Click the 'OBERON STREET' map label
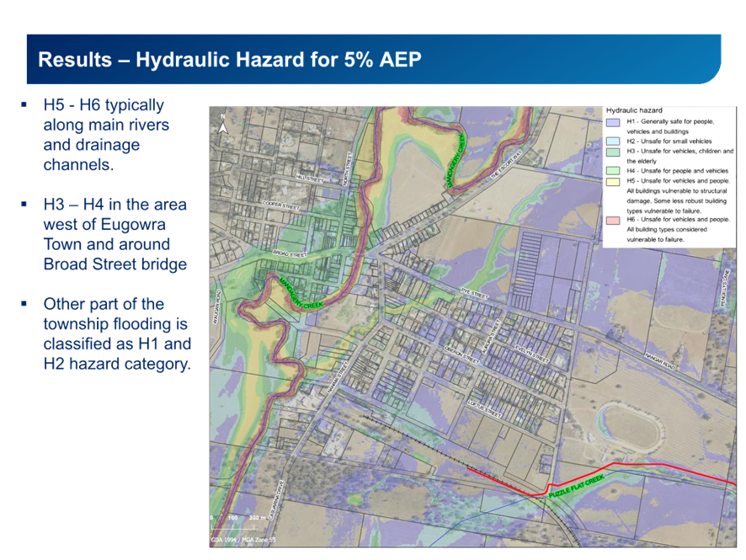Image resolution: width=746 pixels, height=560 pixels. click(461, 355)
